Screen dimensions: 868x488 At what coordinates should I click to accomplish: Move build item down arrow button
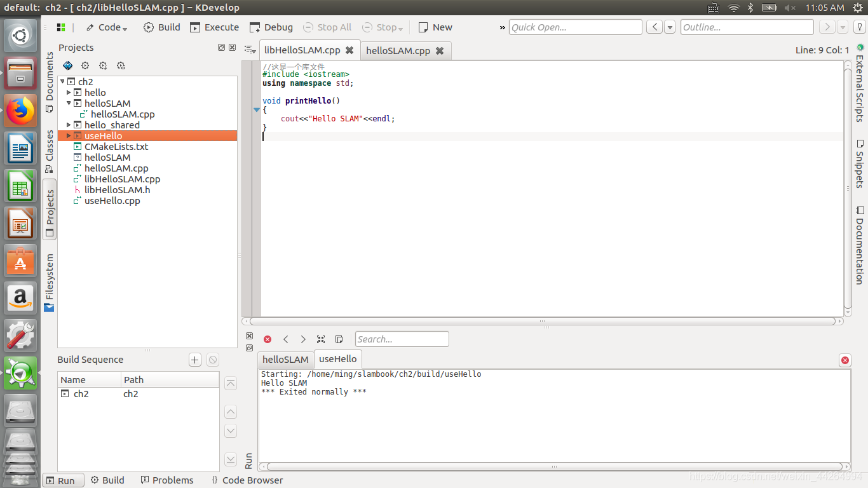[231, 431]
